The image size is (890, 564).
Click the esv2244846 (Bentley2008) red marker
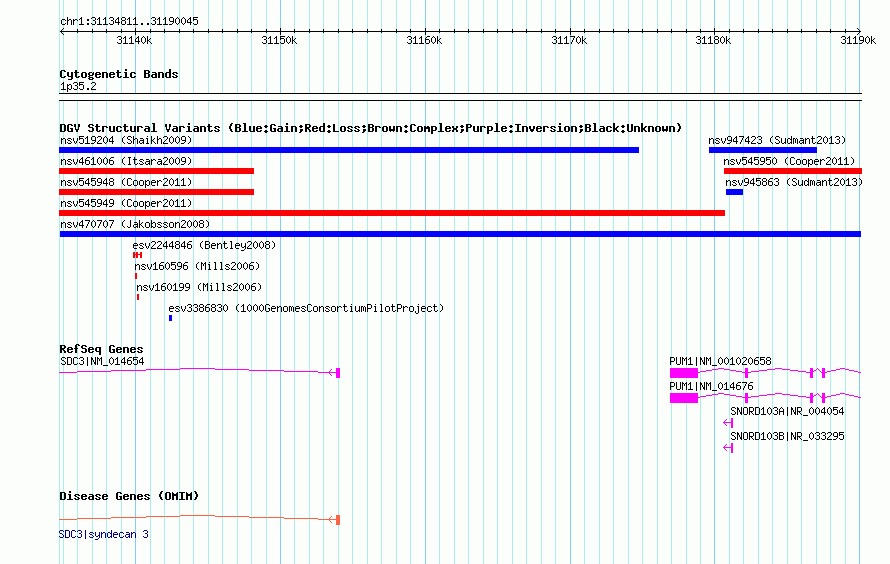point(137,255)
